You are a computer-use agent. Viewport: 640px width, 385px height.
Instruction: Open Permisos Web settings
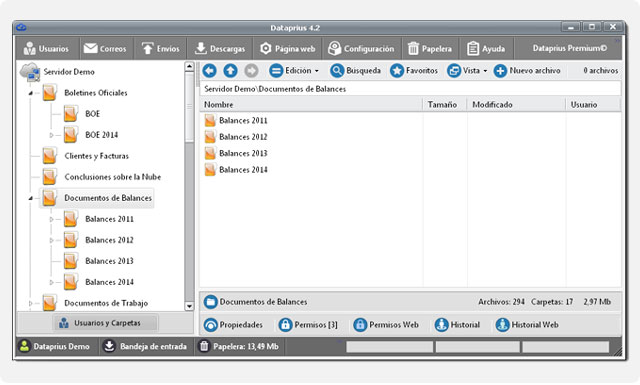pyautogui.click(x=386, y=325)
